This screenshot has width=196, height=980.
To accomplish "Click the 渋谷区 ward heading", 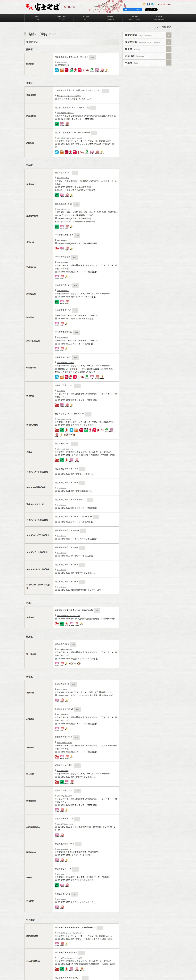I will [x=29, y=165].
